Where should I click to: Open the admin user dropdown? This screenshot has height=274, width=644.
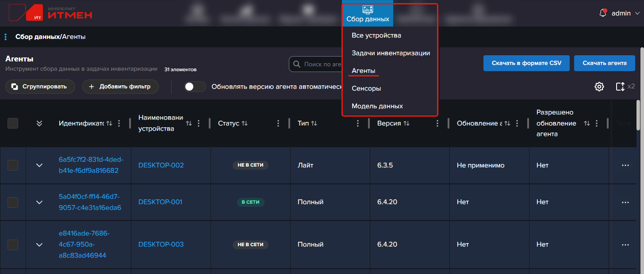tap(624, 13)
